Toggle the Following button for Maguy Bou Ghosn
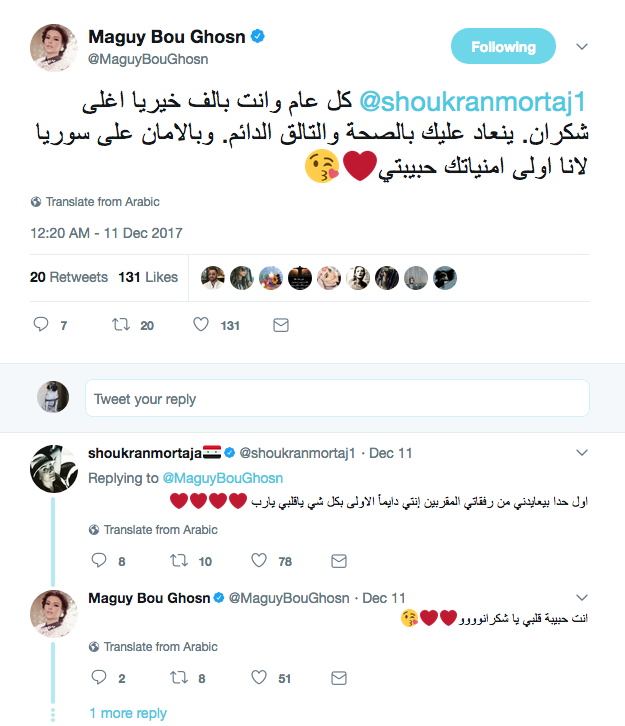The width and height of the screenshot is (625, 726). 503,46
